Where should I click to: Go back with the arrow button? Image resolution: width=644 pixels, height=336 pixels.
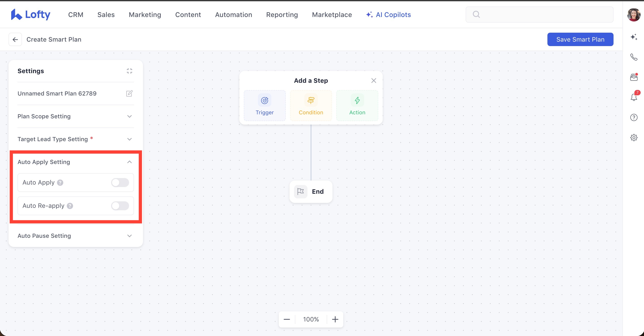15,39
